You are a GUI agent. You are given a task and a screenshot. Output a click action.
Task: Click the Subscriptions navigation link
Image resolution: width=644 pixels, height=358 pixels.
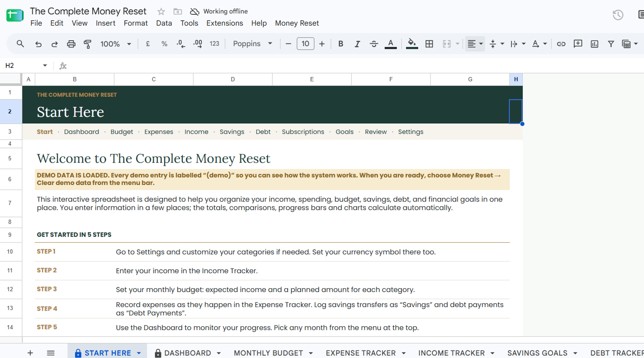303,132
